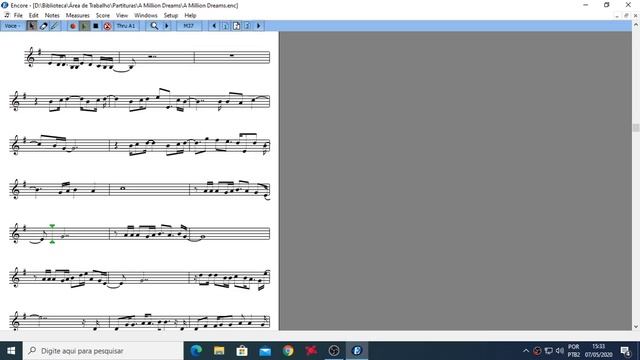
Task: Click the green insertion cursor on the staff
Action: click(x=52, y=234)
